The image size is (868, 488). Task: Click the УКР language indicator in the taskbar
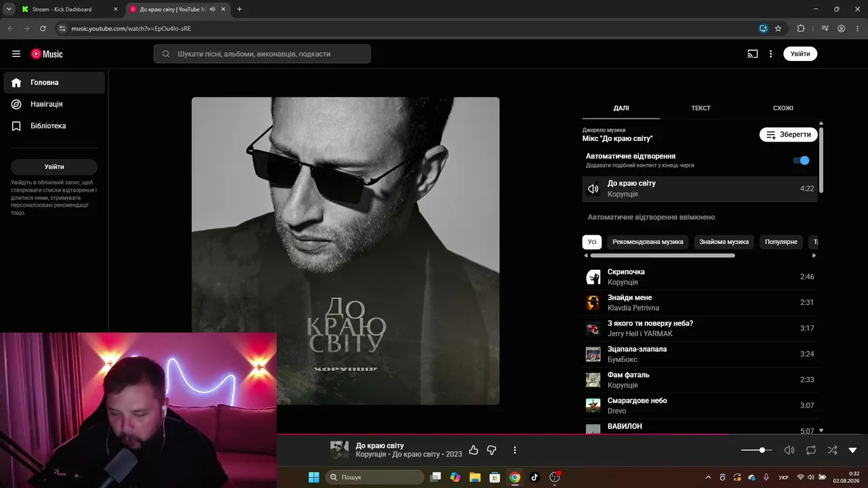pyautogui.click(x=783, y=478)
